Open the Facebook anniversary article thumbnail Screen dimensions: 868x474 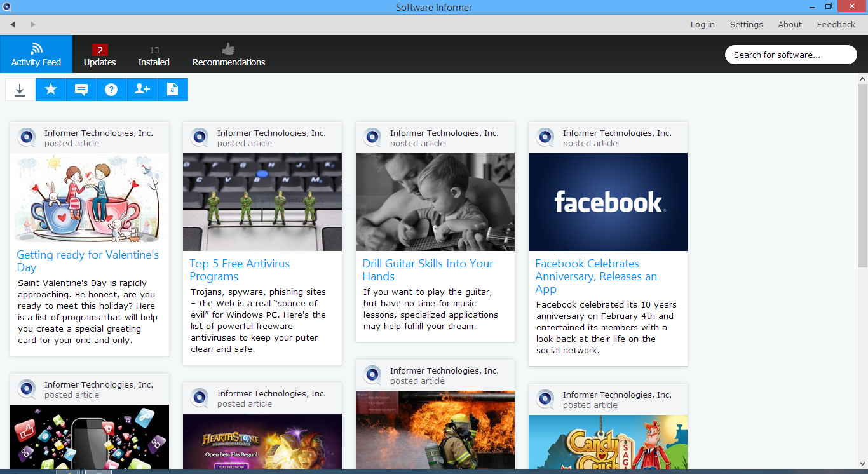tap(607, 202)
